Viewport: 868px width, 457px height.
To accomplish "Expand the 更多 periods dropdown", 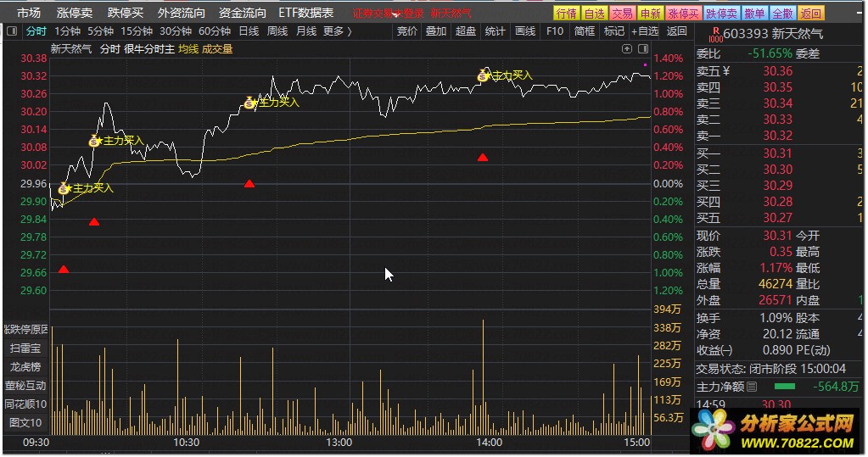I will pos(337,31).
